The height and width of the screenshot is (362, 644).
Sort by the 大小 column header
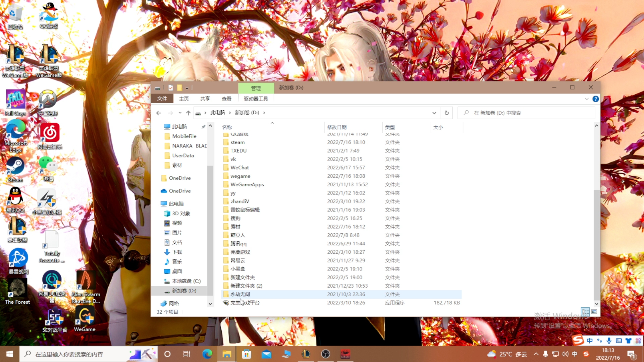pyautogui.click(x=447, y=127)
